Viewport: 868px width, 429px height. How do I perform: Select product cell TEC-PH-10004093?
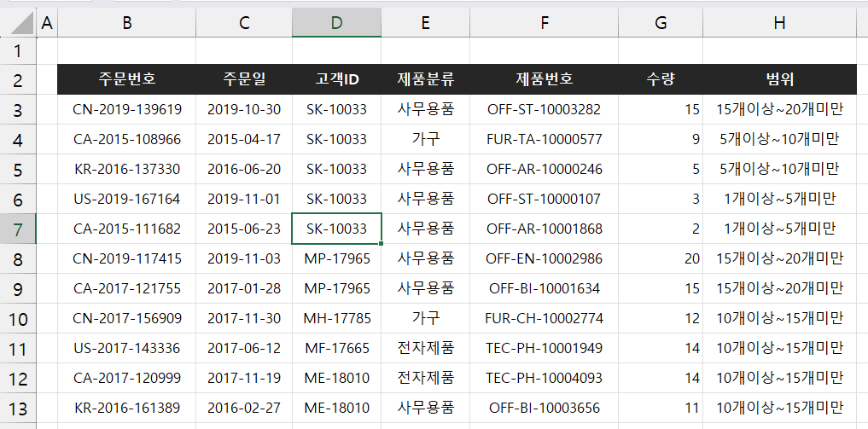click(545, 378)
